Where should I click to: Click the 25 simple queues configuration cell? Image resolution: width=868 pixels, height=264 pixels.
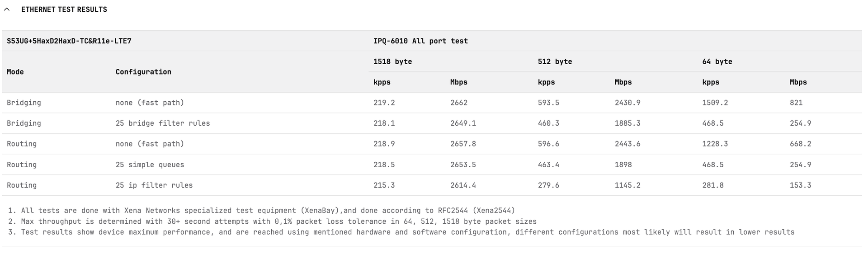[150, 165]
